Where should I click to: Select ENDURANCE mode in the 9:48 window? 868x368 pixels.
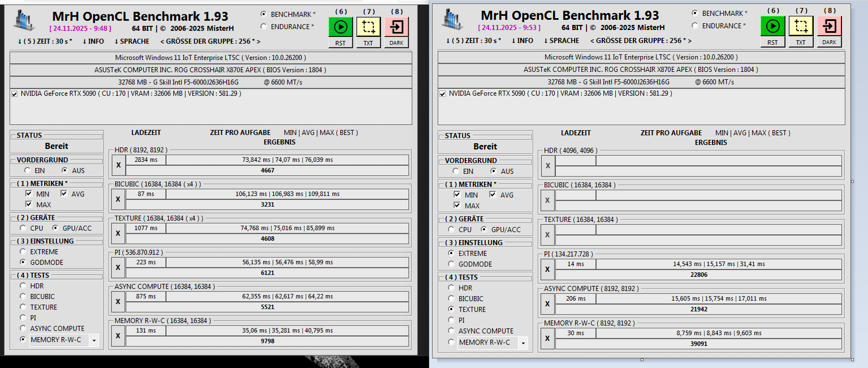click(x=264, y=27)
